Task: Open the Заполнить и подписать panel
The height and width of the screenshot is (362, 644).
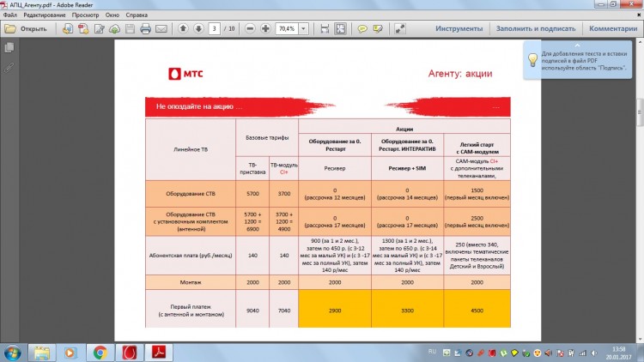Action: point(536,28)
